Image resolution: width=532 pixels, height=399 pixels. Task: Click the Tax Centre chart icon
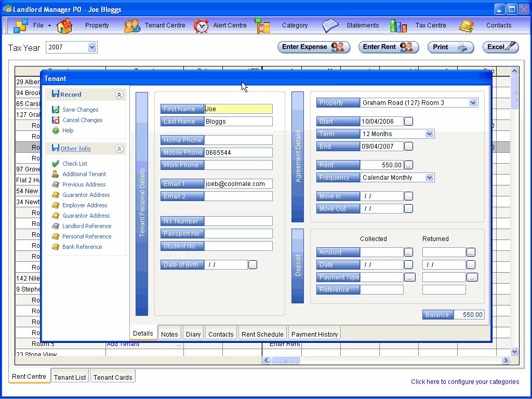point(398,25)
